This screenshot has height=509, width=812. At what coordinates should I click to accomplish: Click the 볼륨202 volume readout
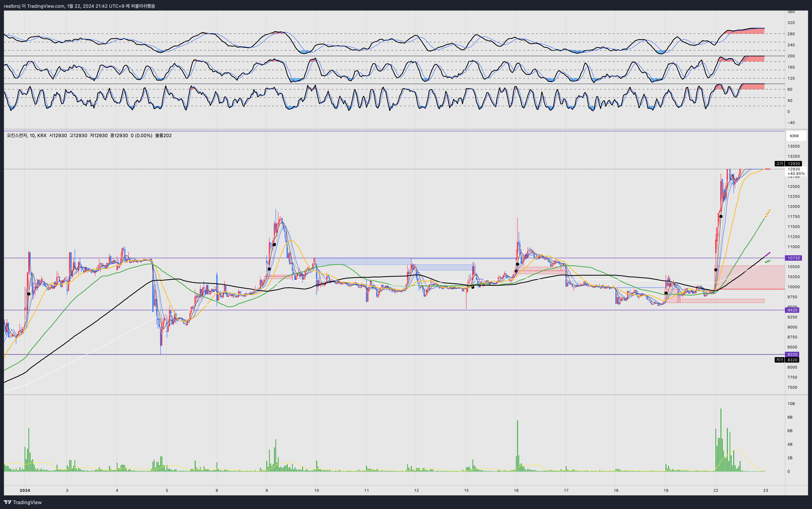pos(163,135)
